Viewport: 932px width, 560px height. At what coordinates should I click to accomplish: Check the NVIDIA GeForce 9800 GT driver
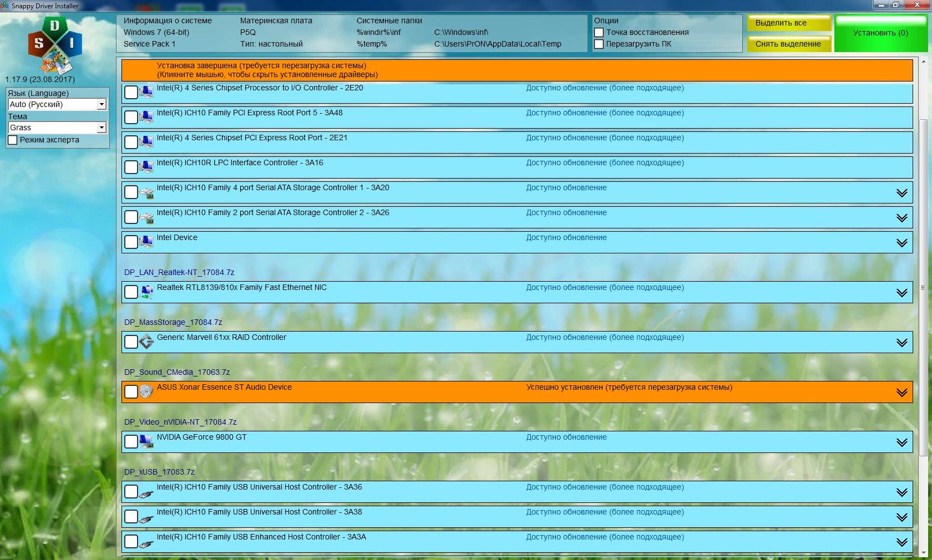tap(131, 441)
